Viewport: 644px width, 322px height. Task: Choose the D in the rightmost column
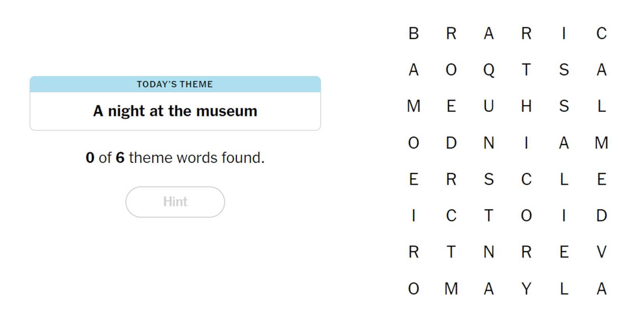click(601, 215)
